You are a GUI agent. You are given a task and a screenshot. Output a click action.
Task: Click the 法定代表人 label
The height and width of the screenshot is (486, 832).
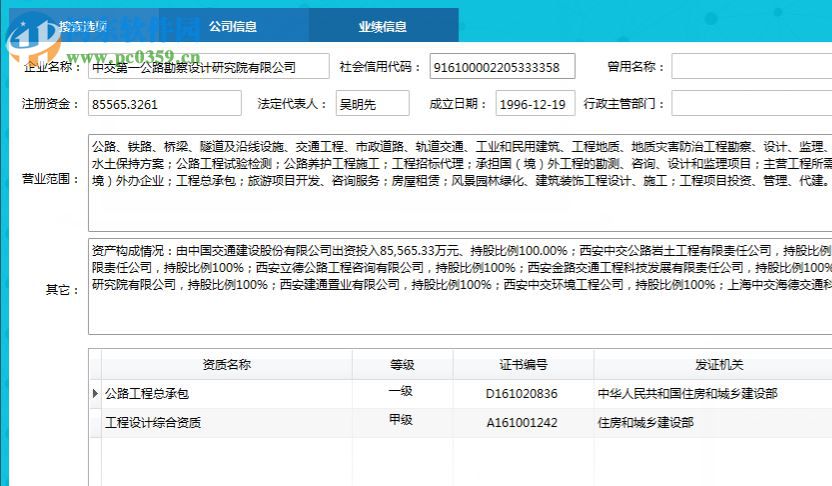pos(292,104)
